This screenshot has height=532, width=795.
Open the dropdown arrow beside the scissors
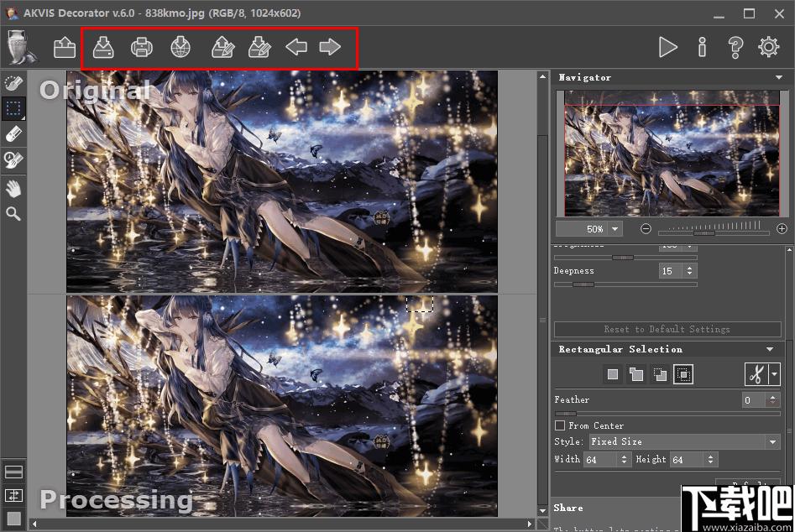pyautogui.click(x=774, y=375)
